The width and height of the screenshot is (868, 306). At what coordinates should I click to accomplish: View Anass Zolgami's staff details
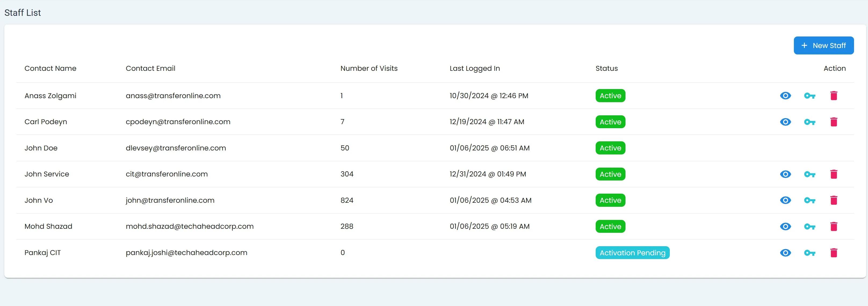(785, 95)
